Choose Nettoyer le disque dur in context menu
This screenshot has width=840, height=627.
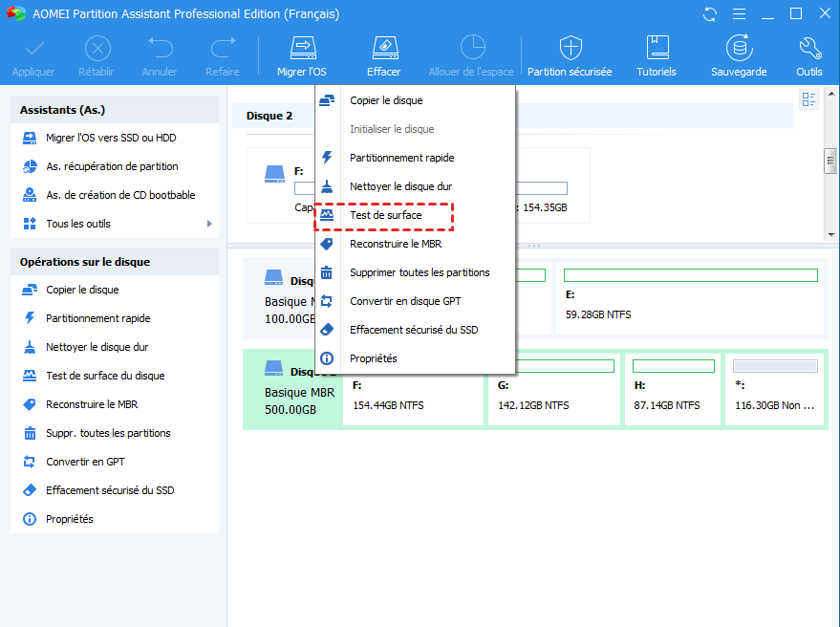[415, 186]
